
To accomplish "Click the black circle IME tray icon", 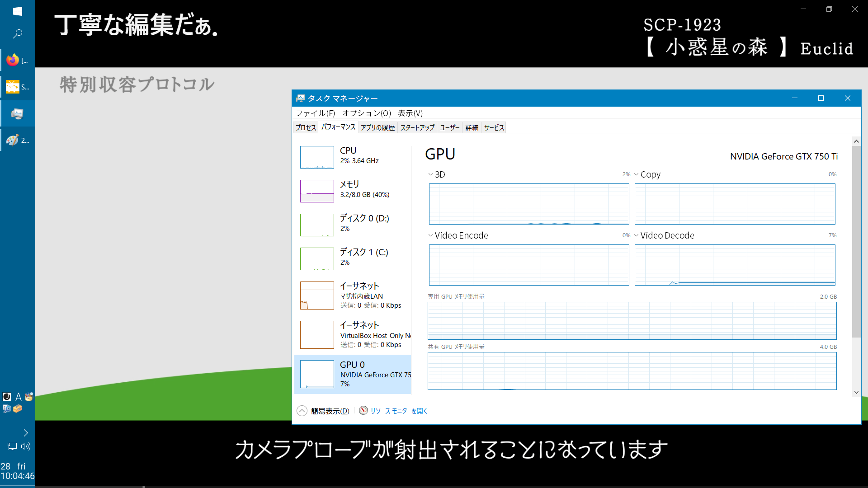I will tap(6, 396).
